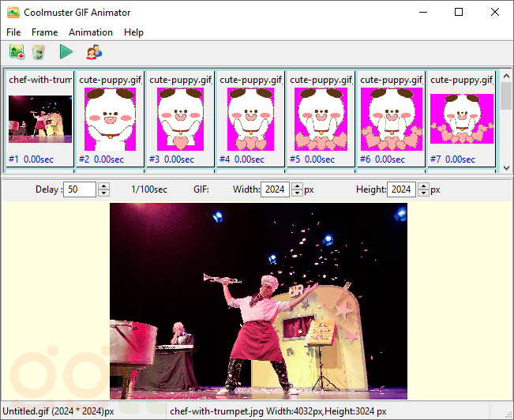Click the recycle bin delete frame icon
Screen dimensions: 514x420
tap(39, 52)
